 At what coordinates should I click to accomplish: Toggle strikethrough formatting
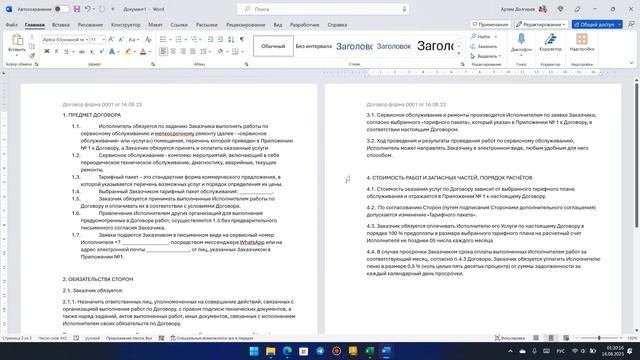(82, 51)
